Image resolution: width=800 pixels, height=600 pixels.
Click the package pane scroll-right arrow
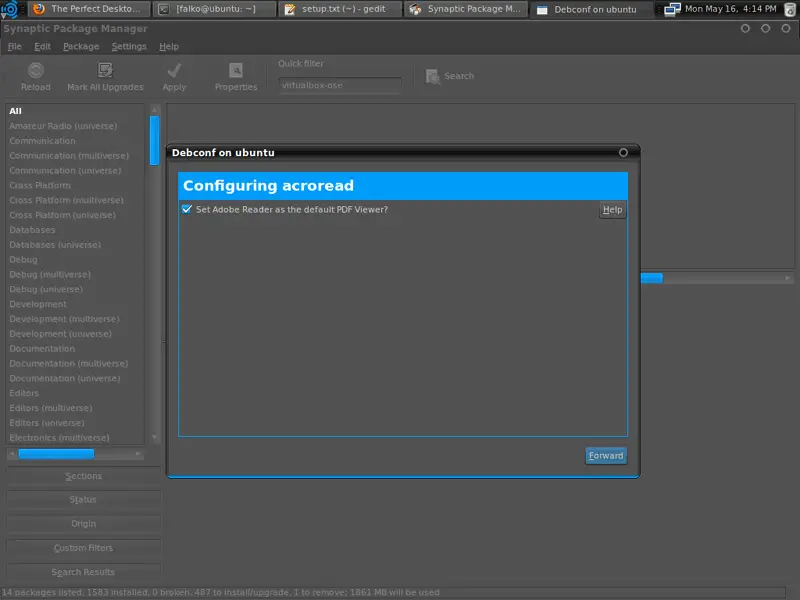pos(788,278)
